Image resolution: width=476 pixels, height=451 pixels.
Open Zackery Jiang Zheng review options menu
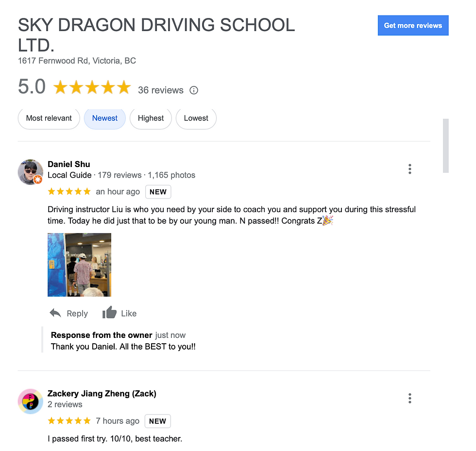(409, 398)
